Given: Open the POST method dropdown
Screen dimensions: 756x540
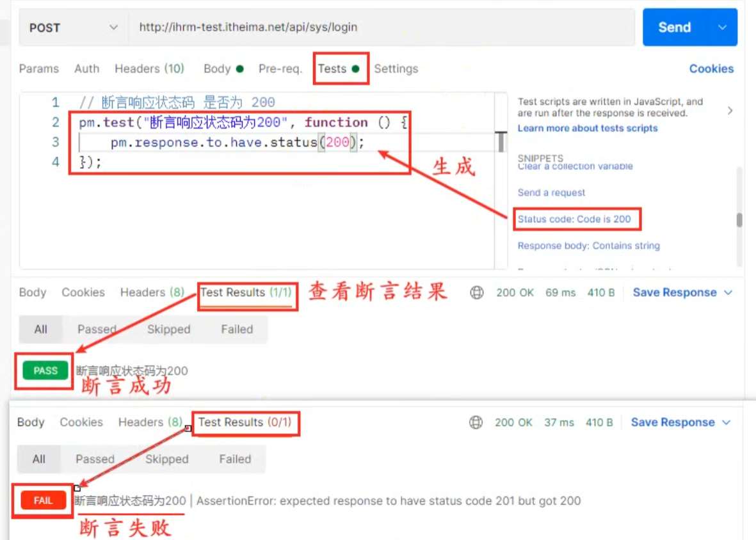Looking at the screenshot, I should coord(74,28).
